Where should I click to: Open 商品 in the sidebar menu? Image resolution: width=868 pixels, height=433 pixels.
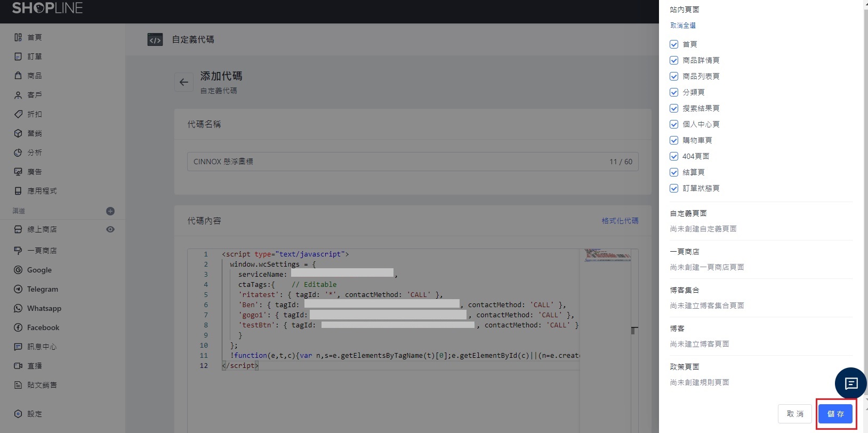pyautogui.click(x=34, y=76)
